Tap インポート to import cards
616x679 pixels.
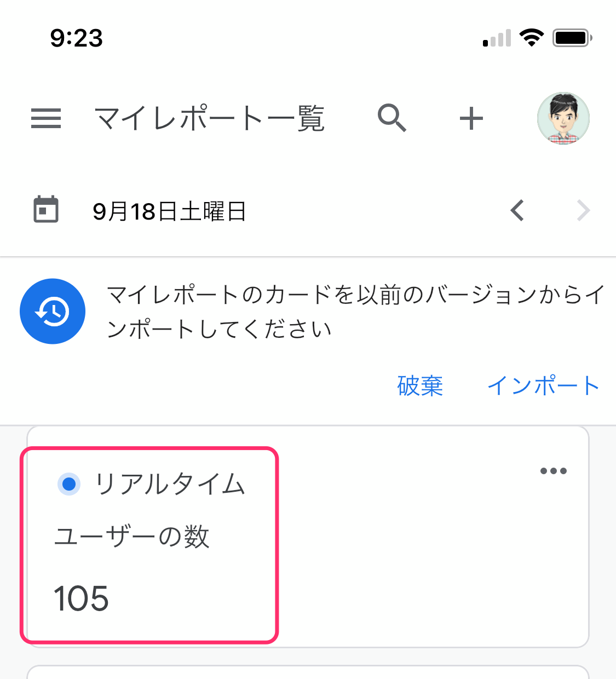pyautogui.click(x=543, y=386)
